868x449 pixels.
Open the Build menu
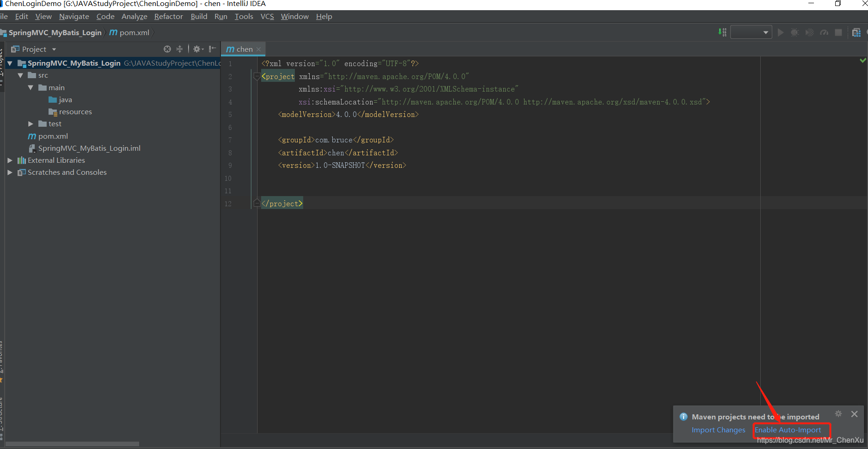(x=199, y=17)
